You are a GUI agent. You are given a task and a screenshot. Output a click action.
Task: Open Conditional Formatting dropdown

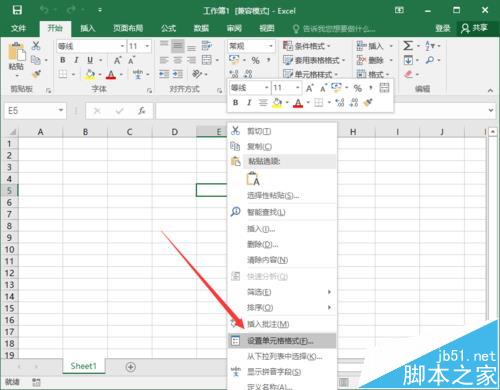click(307, 46)
